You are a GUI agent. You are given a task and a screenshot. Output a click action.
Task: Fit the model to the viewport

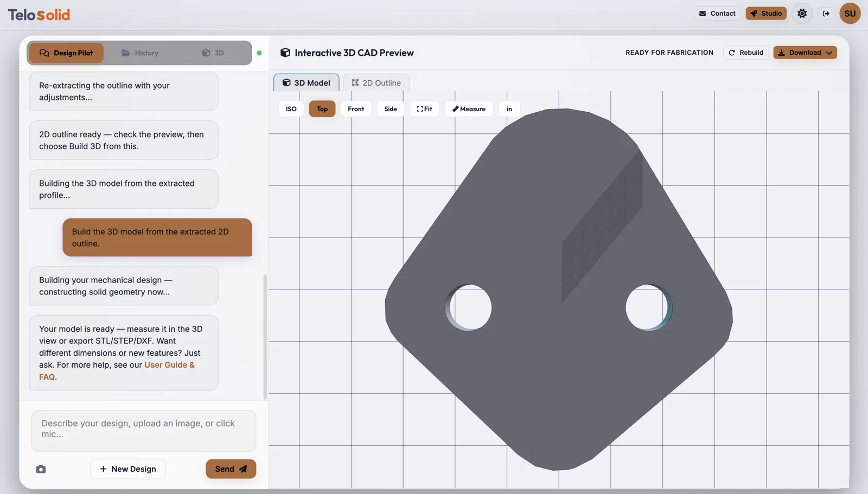(425, 109)
